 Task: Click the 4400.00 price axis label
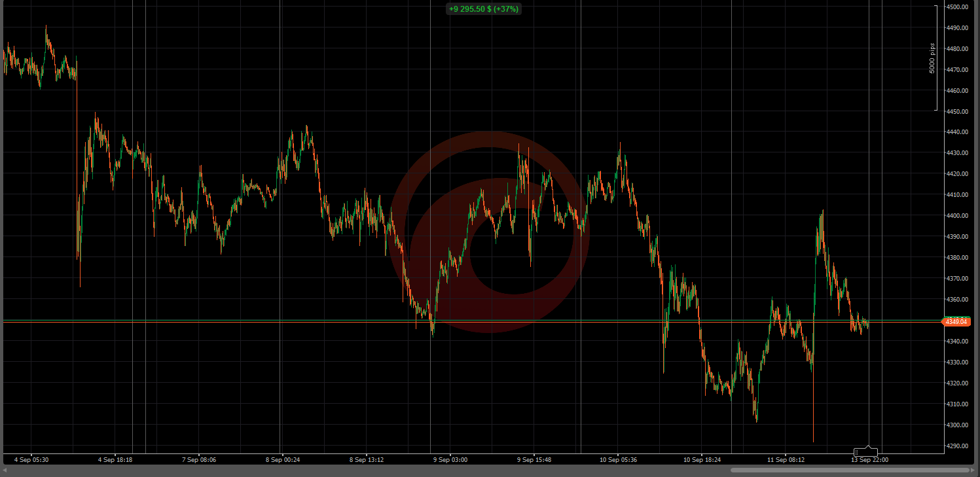[957, 216]
